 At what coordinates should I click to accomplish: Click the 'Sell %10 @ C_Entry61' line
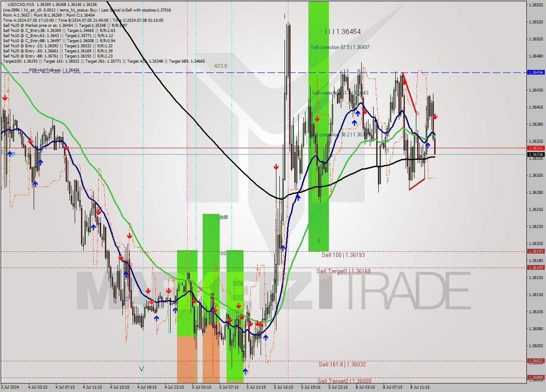58,35
